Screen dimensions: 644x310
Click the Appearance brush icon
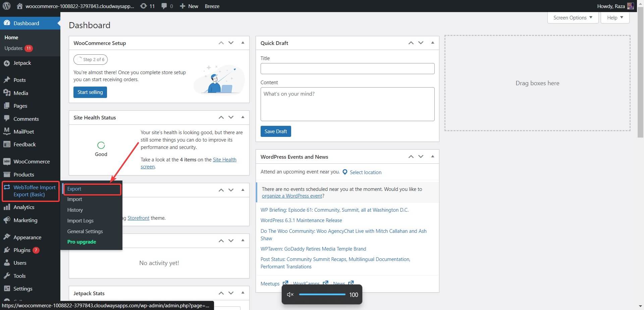click(7, 237)
